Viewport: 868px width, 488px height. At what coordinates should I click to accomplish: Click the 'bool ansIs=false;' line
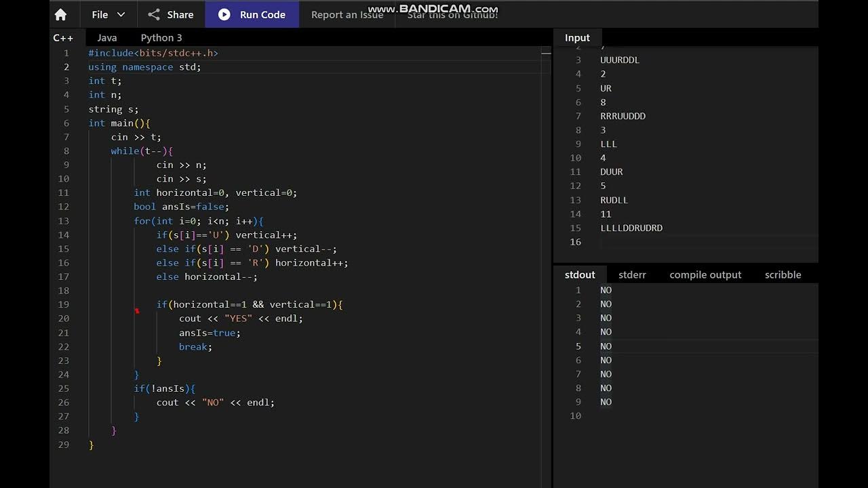pyautogui.click(x=181, y=207)
